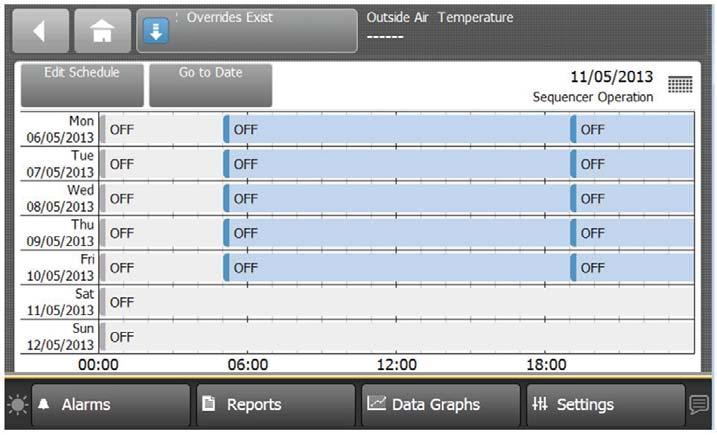The height and width of the screenshot is (435, 717).
Task: Select Friday's evening OFF schedule block
Action: [633, 268]
